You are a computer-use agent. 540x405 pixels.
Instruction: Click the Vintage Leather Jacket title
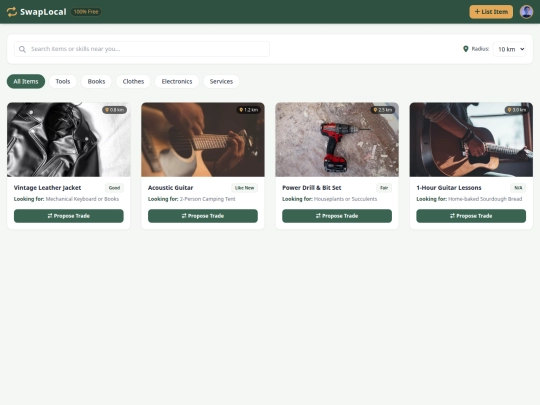pos(48,188)
